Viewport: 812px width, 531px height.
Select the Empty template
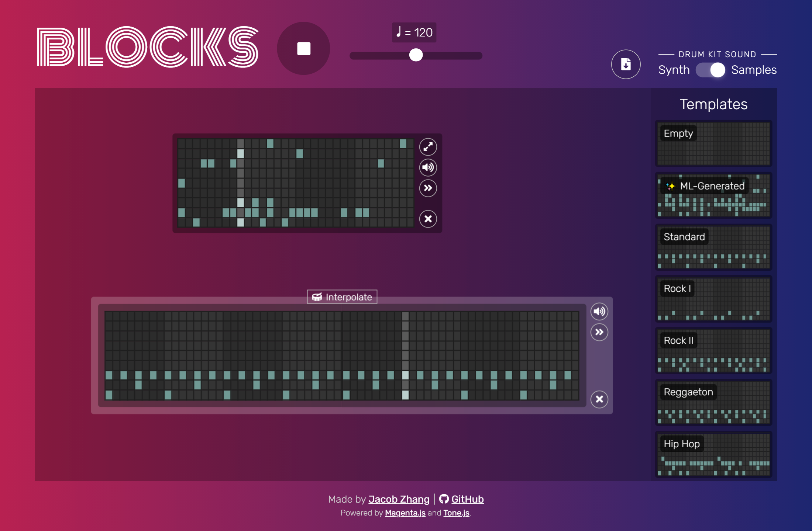[x=713, y=143]
